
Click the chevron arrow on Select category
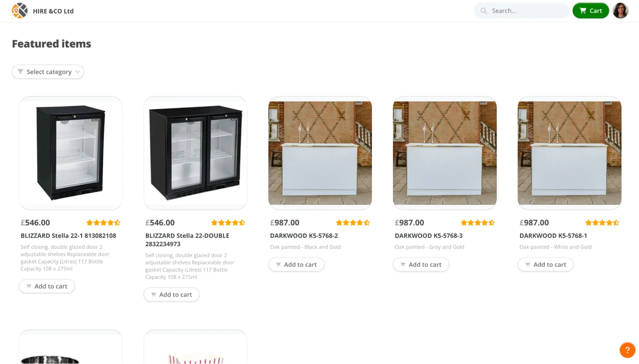point(78,72)
